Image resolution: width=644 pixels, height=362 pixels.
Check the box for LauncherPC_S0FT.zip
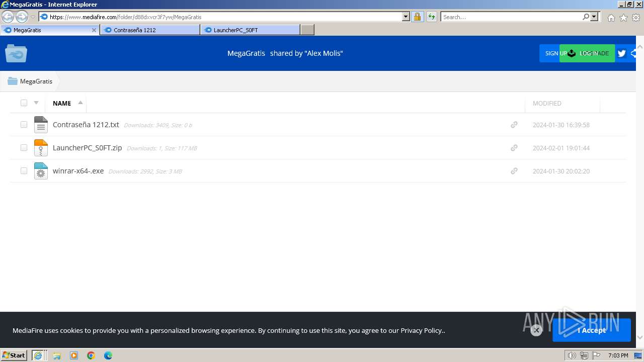pyautogui.click(x=24, y=147)
